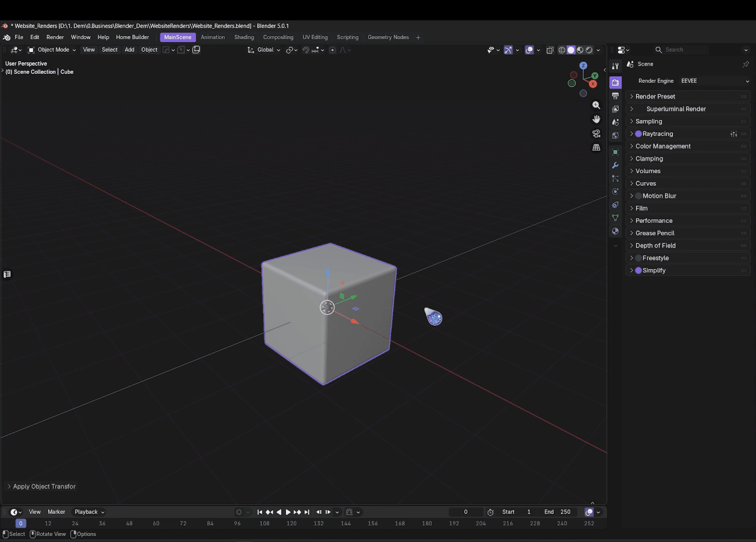Jump to the first frame

click(x=260, y=512)
